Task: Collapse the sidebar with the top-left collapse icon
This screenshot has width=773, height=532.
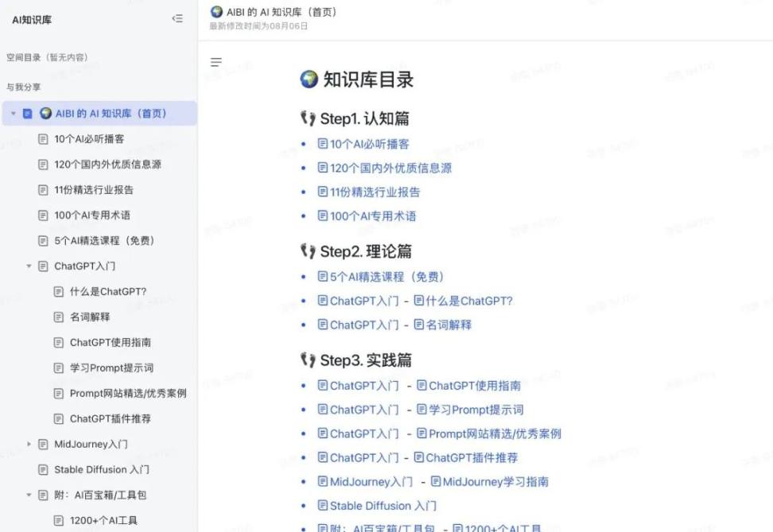Action: 177,19
